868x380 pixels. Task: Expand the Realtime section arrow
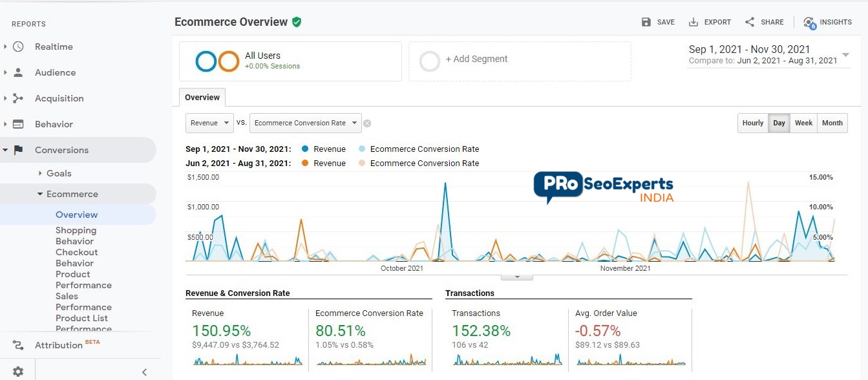click(x=5, y=47)
